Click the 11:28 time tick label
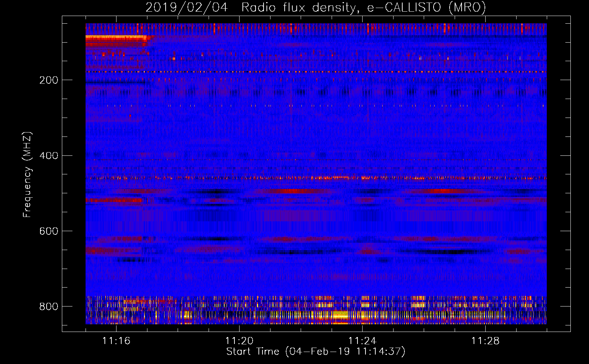This screenshot has width=589, height=364. [x=485, y=341]
